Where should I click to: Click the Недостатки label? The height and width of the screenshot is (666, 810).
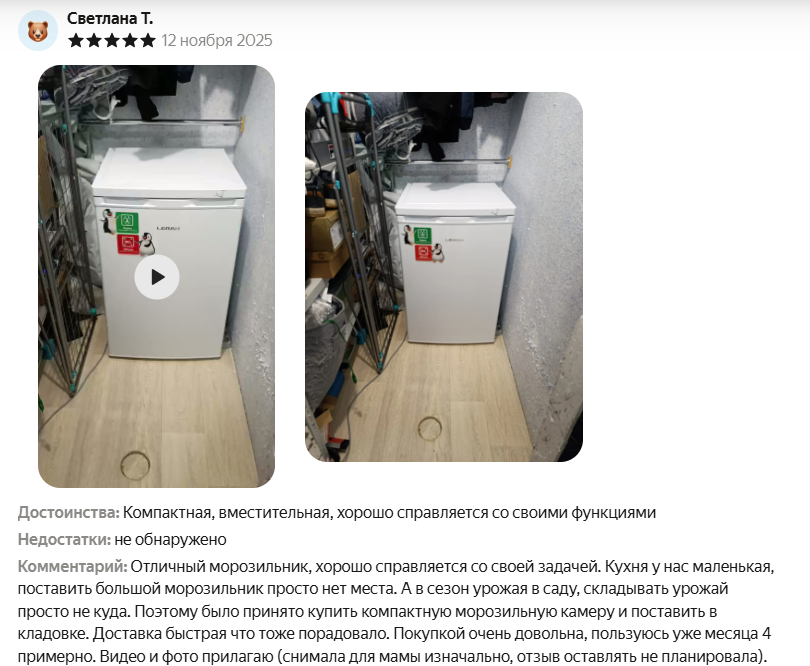[x=65, y=539]
